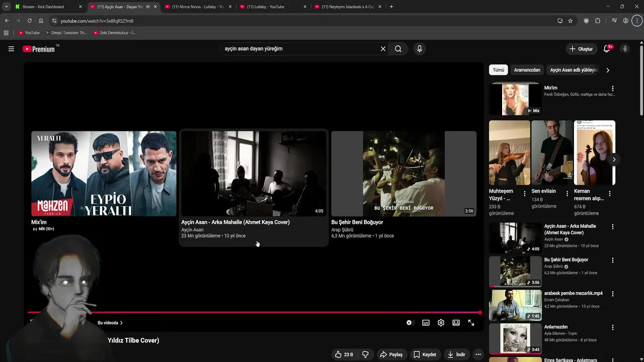Toggle subtitles in the video player

point(426,323)
